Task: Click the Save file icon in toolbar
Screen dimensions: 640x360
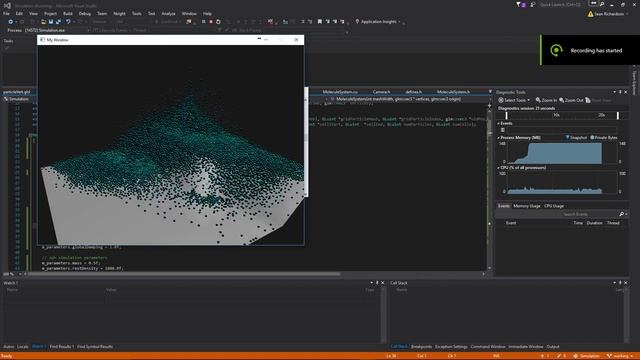Action: tap(51, 22)
